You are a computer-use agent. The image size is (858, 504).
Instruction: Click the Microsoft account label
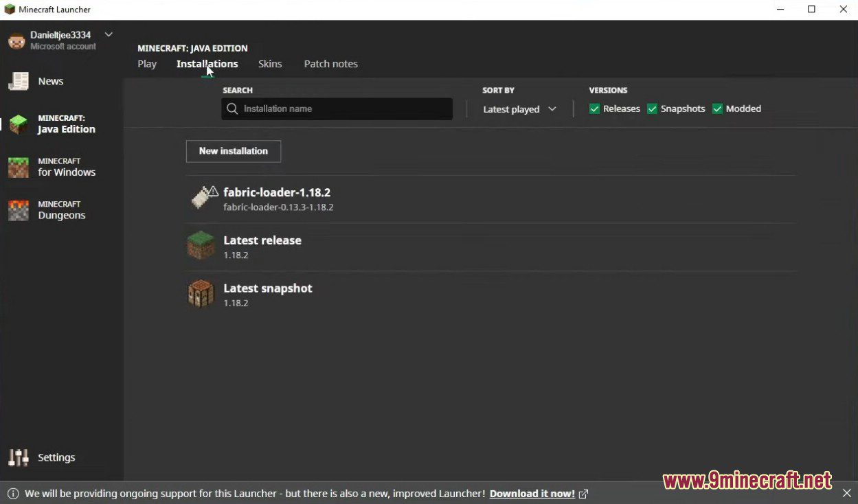(x=63, y=47)
